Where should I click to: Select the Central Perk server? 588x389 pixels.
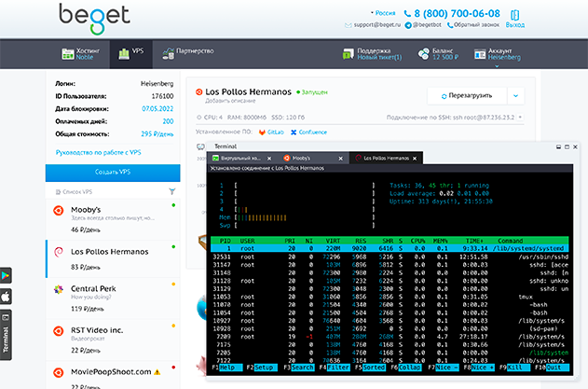(x=113, y=299)
